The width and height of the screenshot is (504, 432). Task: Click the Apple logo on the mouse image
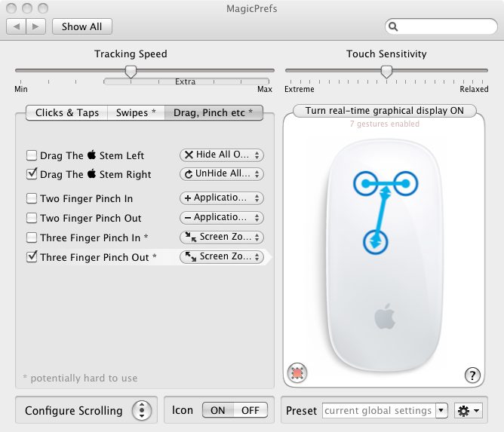coord(385,317)
